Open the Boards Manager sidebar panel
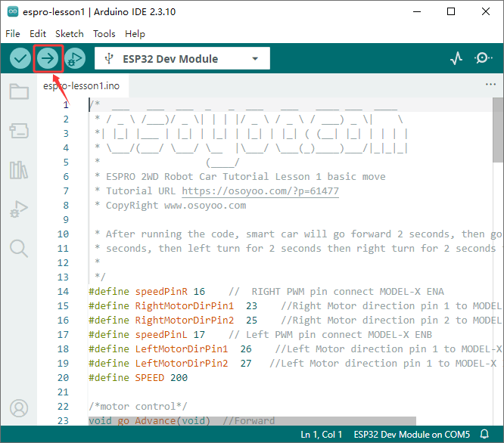The height and width of the screenshot is (443, 504). [19, 131]
